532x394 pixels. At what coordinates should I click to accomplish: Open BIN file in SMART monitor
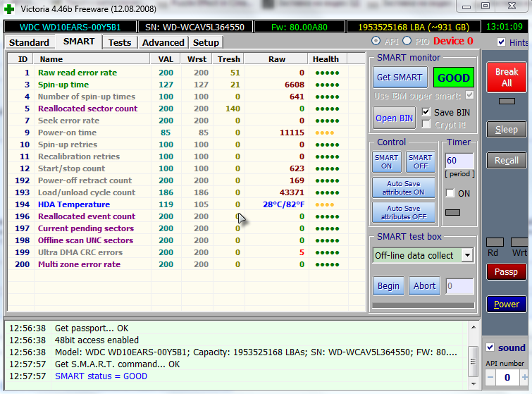tap(395, 118)
